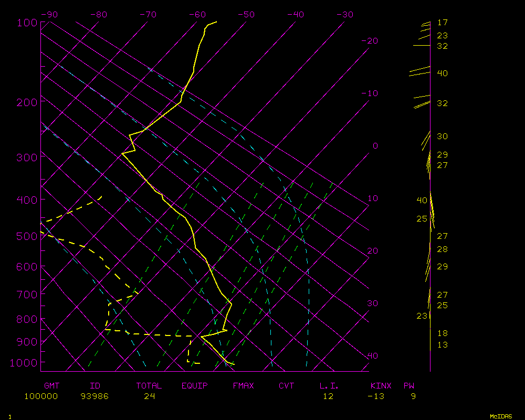The height and width of the screenshot is (420, 525).
Task: Click the FMAX header label
Action: (x=243, y=386)
